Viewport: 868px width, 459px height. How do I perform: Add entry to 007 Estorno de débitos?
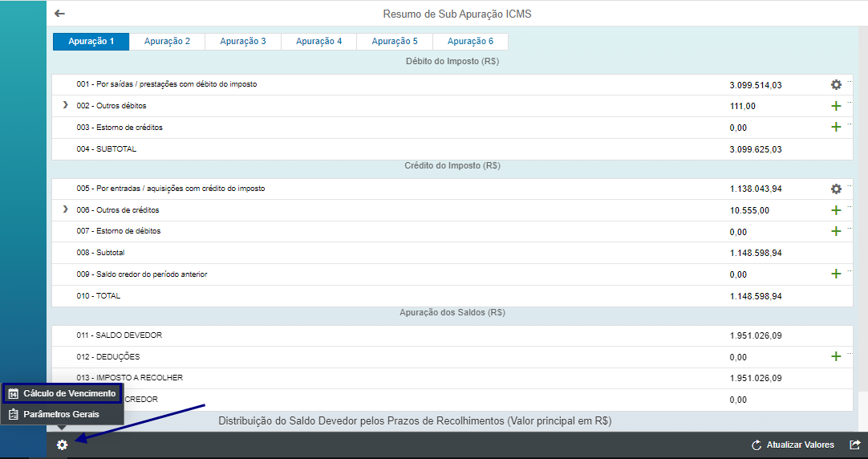click(836, 231)
